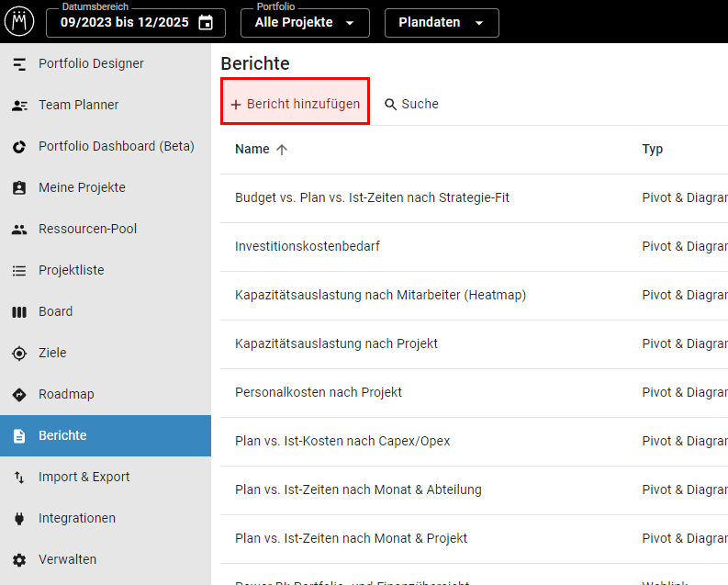Click the Ressourcen-Pool people icon
Viewport: 728px width, 585px height.
19,230
